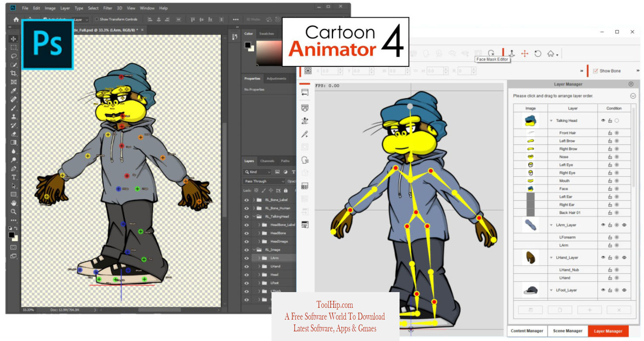This screenshot has width=644, height=341.
Task: Select the Rectangular Marquee tool
Action: tap(14, 48)
